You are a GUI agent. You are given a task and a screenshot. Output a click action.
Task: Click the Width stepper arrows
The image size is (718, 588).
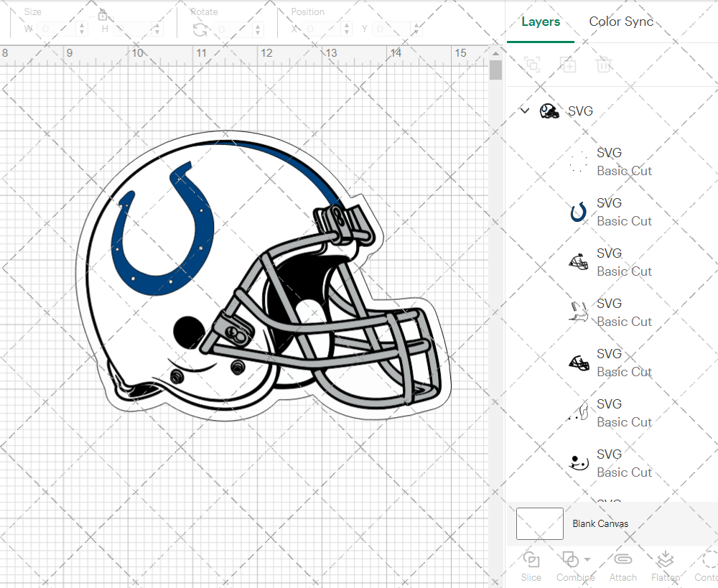[x=81, y=29]
